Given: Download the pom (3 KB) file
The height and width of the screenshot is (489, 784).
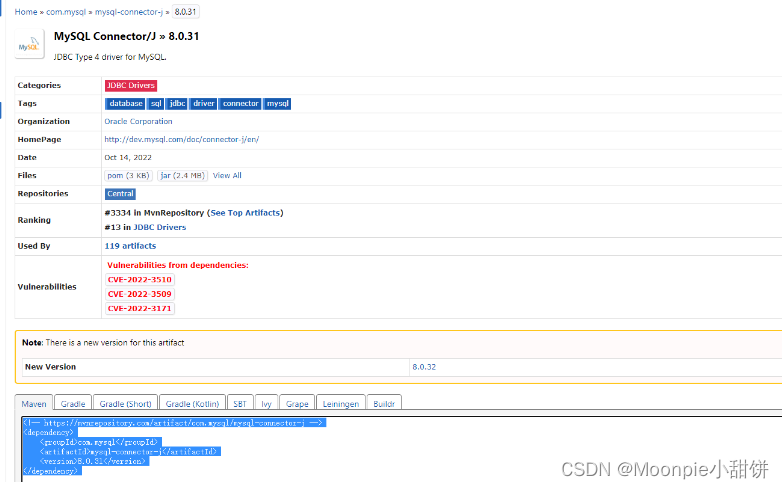Looking at the screenshot, I should click(128, 176).
